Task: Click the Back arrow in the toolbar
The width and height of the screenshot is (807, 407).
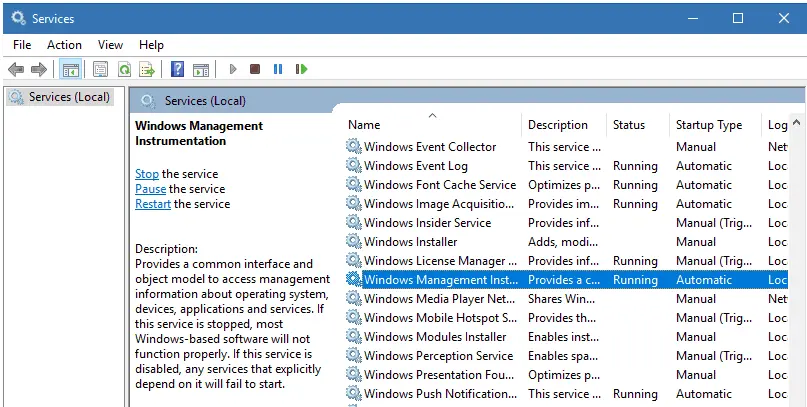Action: [16, 69]
